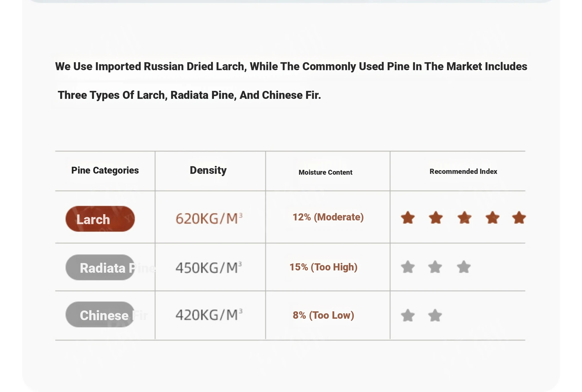Click the 420KG/M³ density value
The image size is (582, 392).
click(209, 315)
